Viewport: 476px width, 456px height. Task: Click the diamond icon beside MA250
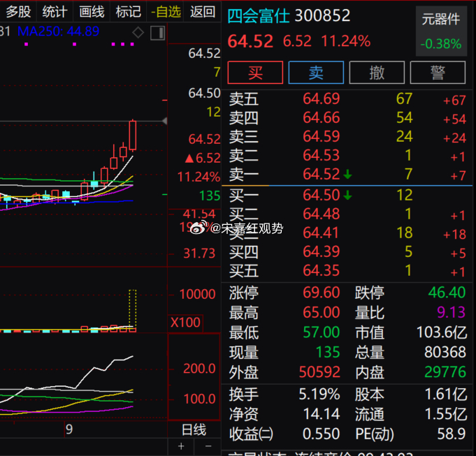138,32
